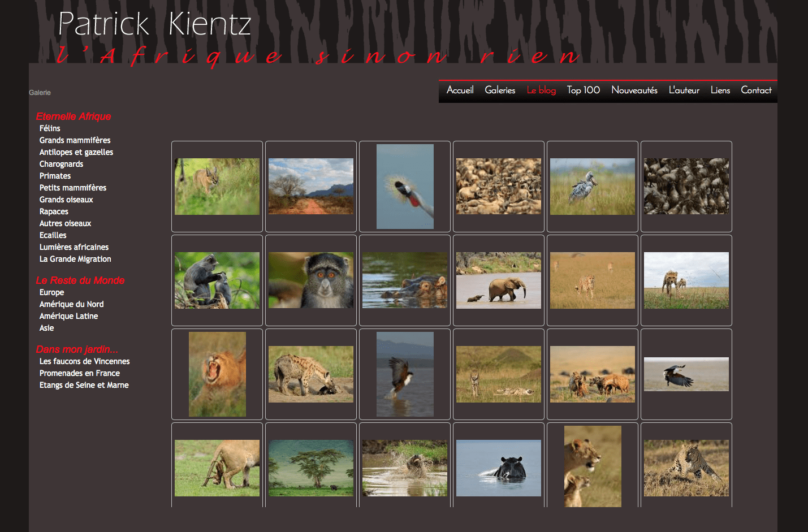Open the Rapaces gallery
The height and width of the screenshot is (532, 808).
click(54, 211)
